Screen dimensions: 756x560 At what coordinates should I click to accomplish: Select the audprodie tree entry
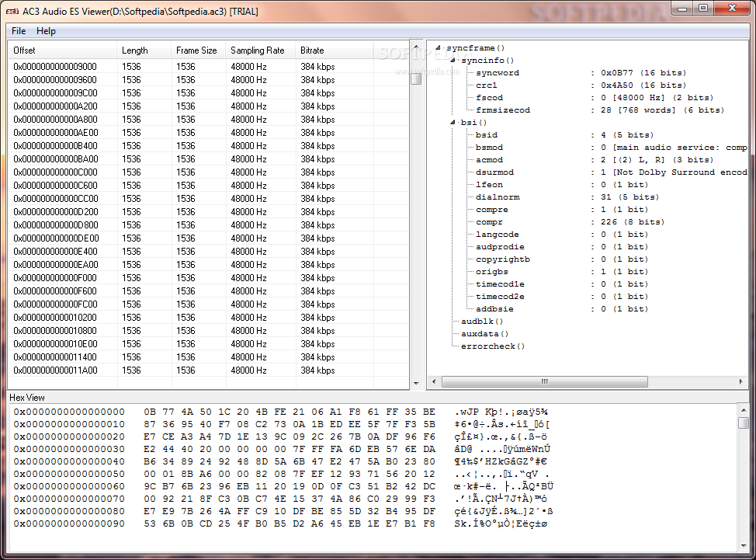[x=562, y=247]
